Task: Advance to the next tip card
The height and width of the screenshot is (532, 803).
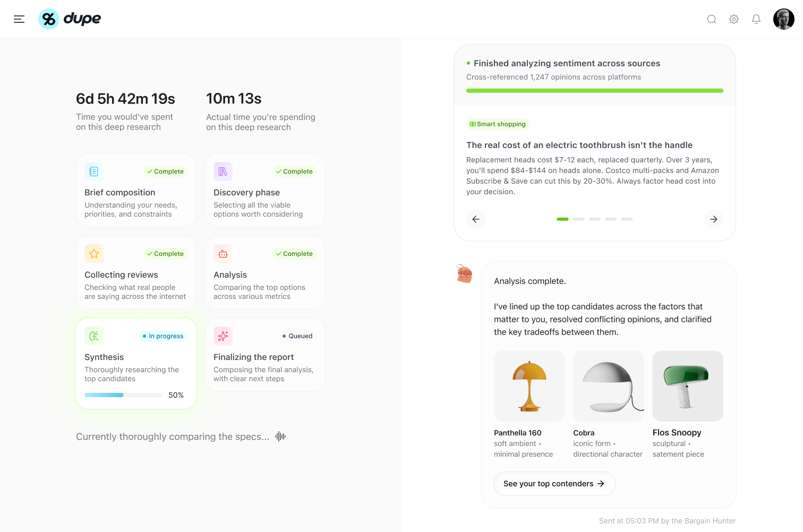Action: [714, 219]
